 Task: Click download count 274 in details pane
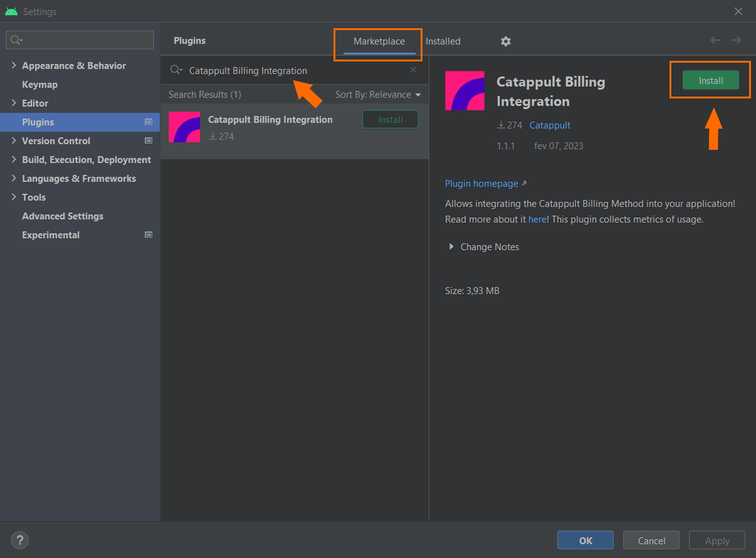click(x=510, y=125)
